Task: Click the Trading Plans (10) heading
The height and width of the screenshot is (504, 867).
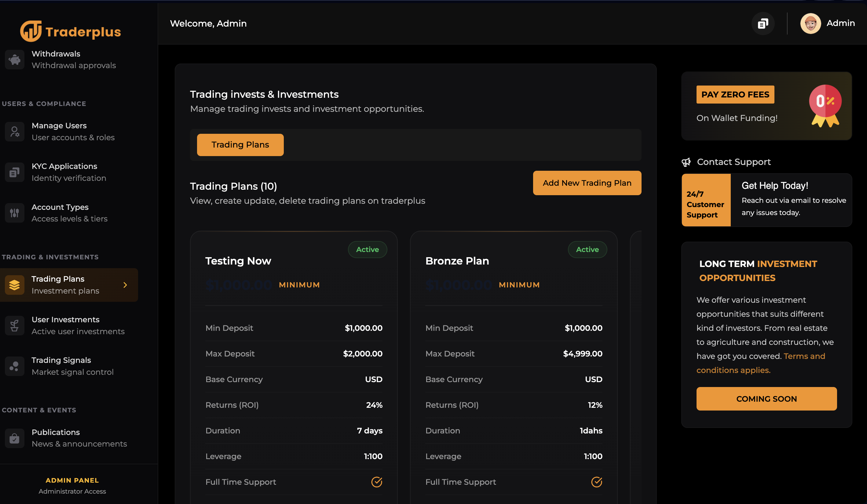Action: (x=233, y=186)
